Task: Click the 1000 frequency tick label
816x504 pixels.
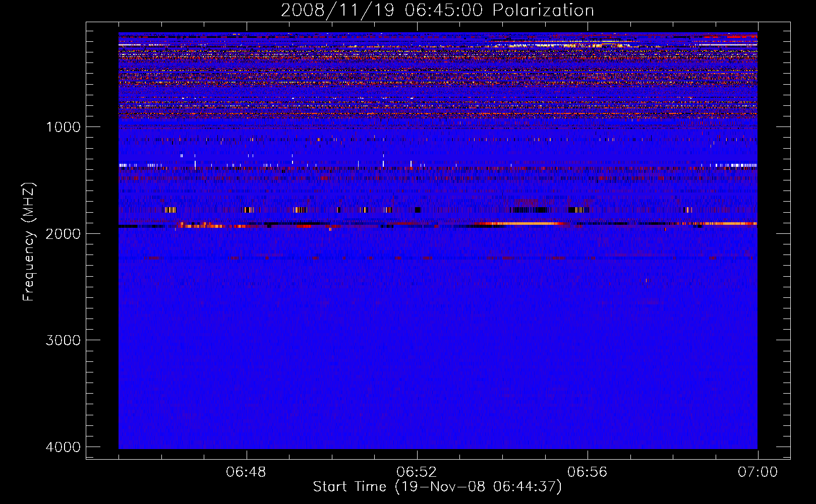Action: pos(63,127)
